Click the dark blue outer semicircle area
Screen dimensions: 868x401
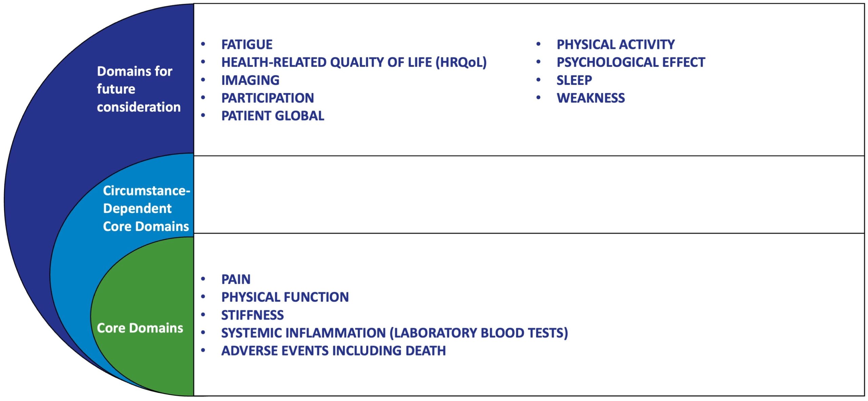point(51,153)
